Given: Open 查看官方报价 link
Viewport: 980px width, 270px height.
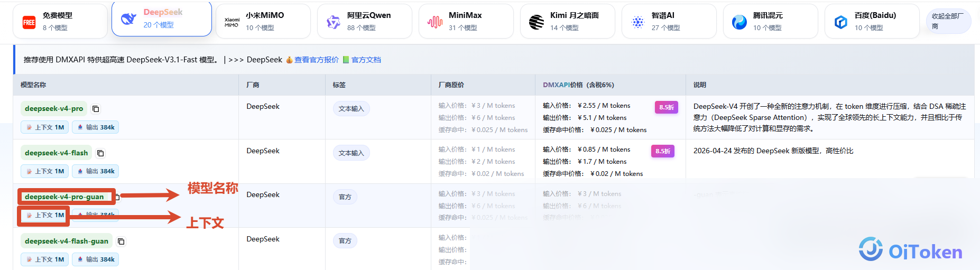Looking at the screenshot, I should [x=317, y=60].
